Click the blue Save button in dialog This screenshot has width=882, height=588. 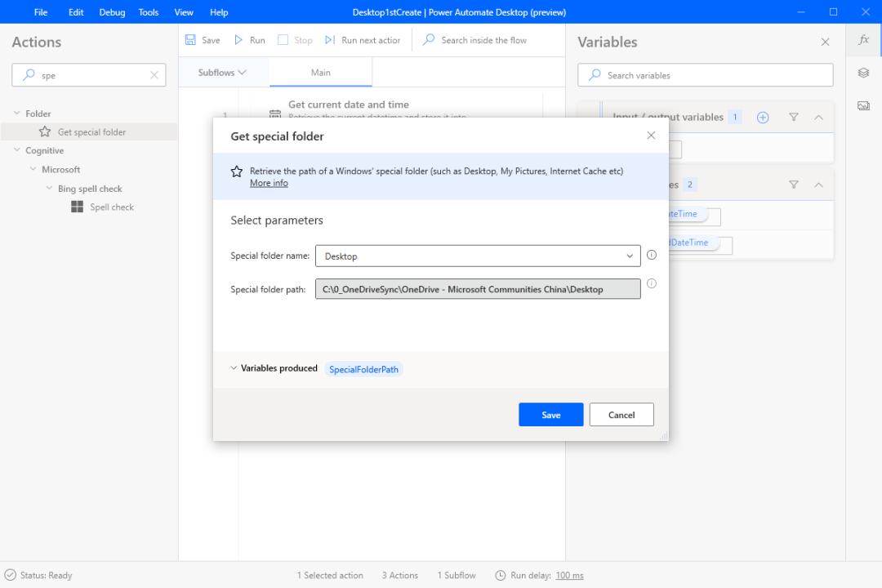(550, 415)
